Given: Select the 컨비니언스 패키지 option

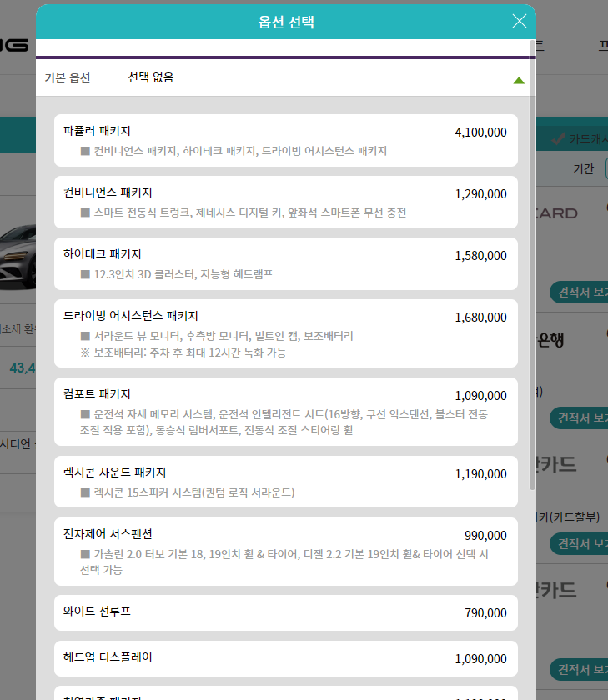Looking at the screenshot, I should coord(286,202).
